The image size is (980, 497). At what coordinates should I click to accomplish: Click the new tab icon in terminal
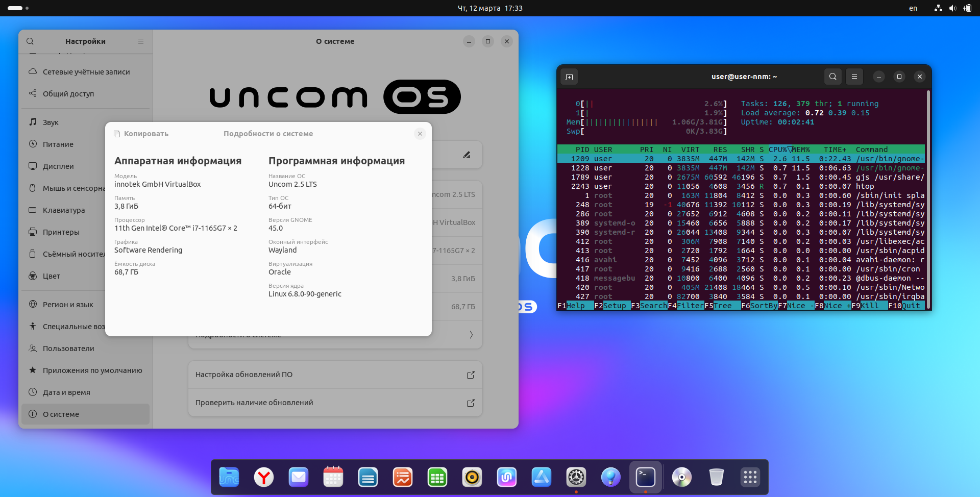tap(570, 77)
